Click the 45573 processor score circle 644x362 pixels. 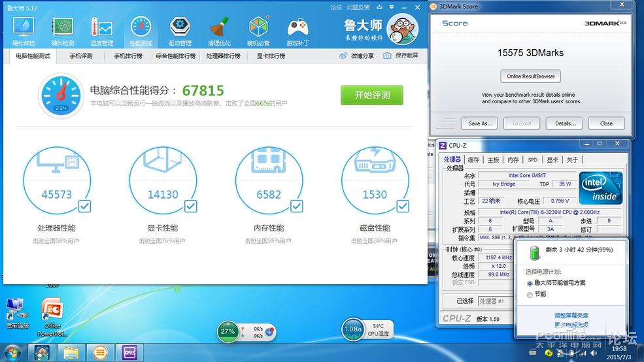coord(57,180)
